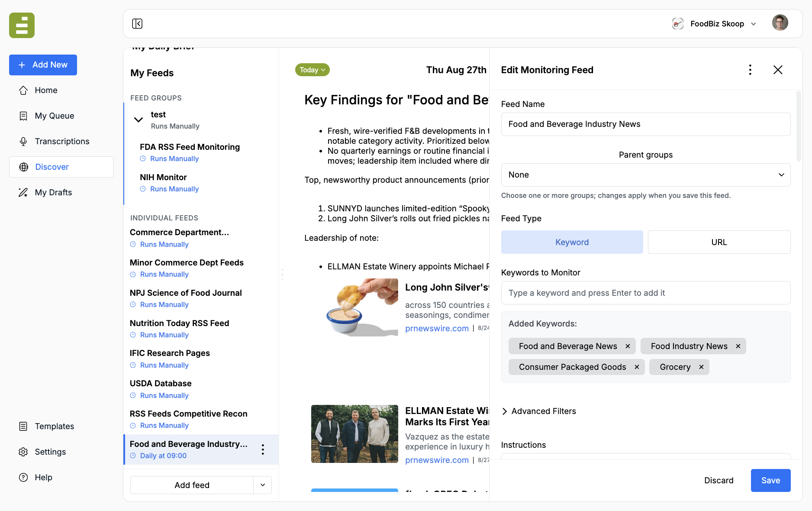Screen dimensions: 812x511
Task: Open the ELLMAN Estate Winery article thumbnail
Action: click(354, 434)
